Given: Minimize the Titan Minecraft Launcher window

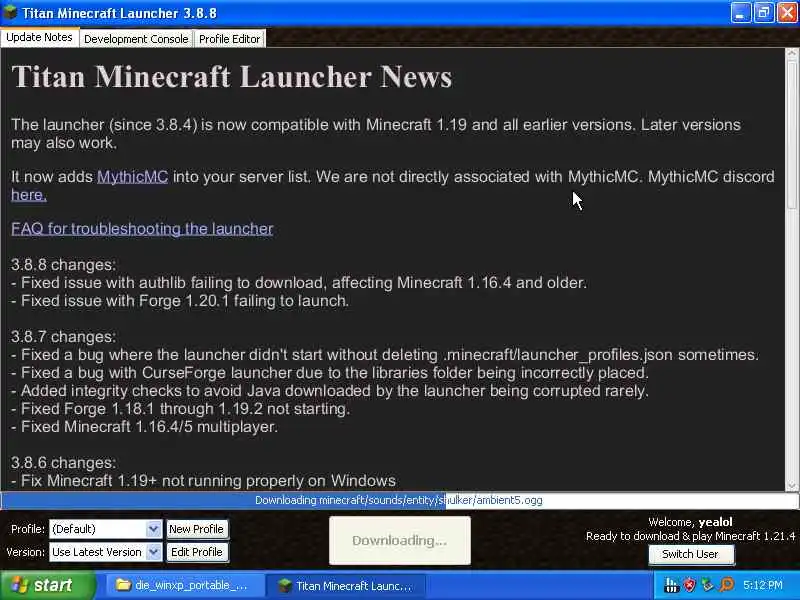Looking at the screenshot, I should (x=740, y=12).
